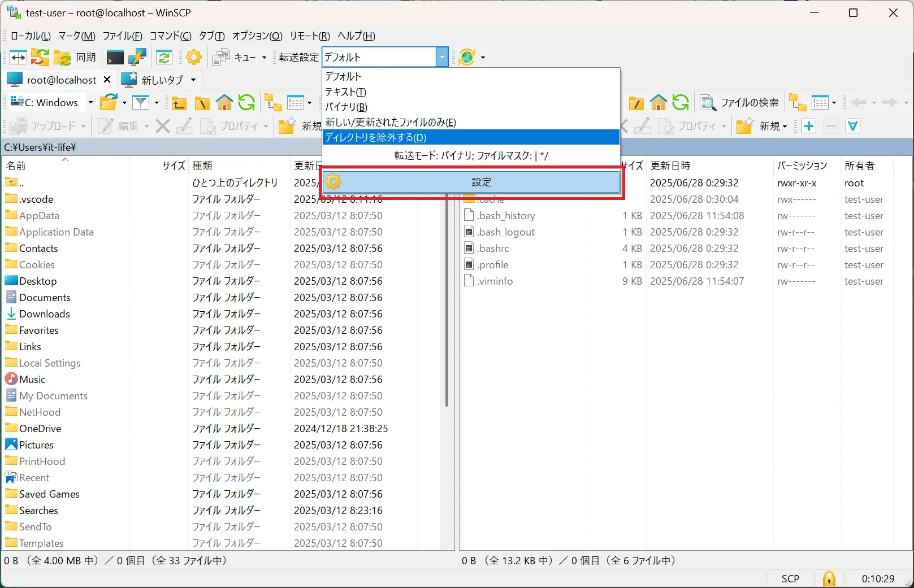914x588 pixels.
Task: Expand the filter funnel dropdown arrow
Action: coord(157,103)
